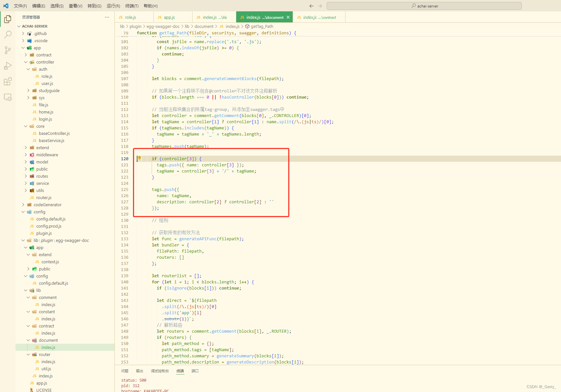Click the egg-swagger-doc breadcrumb segment

click(x=163, y=26)
